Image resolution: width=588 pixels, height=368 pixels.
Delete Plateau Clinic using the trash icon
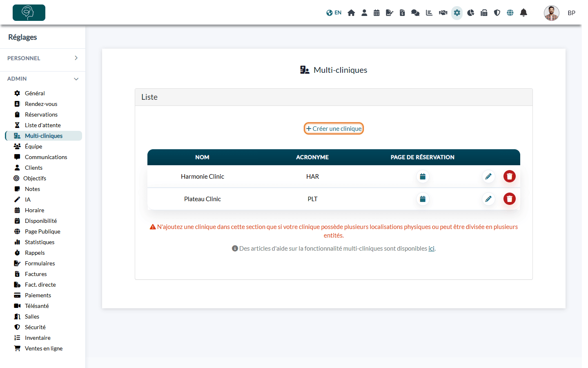pyautogui.click(x=510, y=199)
